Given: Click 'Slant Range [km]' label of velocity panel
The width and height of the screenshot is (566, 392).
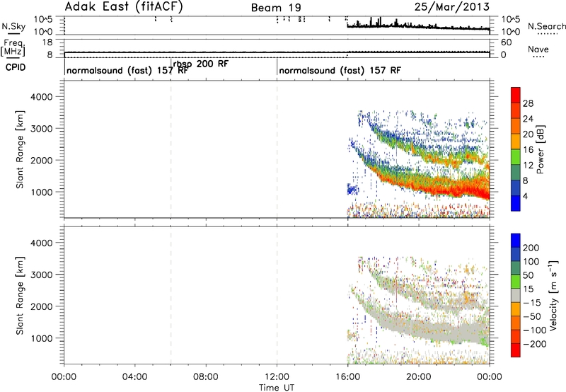Looking at the screenshot, I should (x=20, y=296).
